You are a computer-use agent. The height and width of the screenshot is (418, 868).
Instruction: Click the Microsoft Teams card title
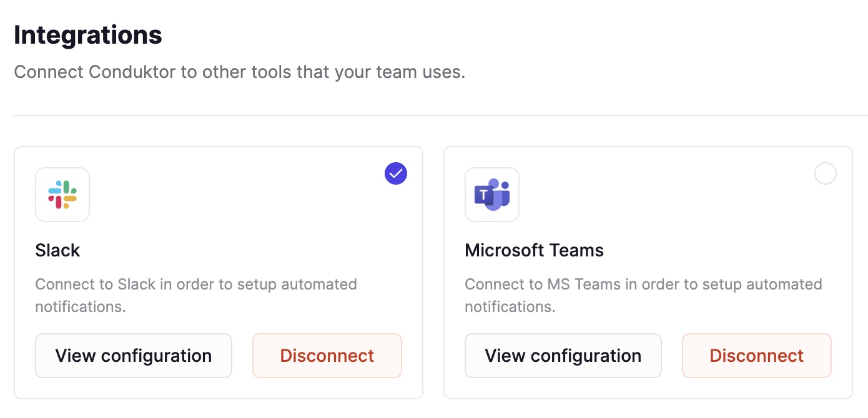[x=535, y=250]
